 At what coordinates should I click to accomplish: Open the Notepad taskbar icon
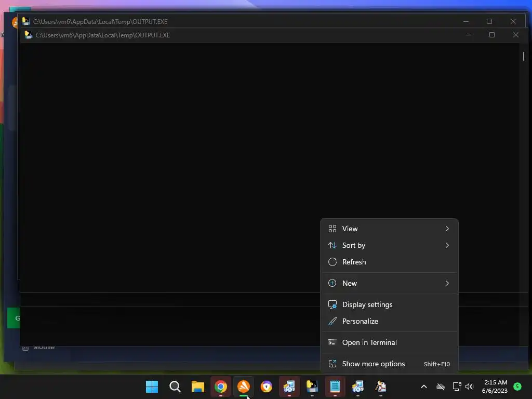pyautogui.click(x=335, y=387)
